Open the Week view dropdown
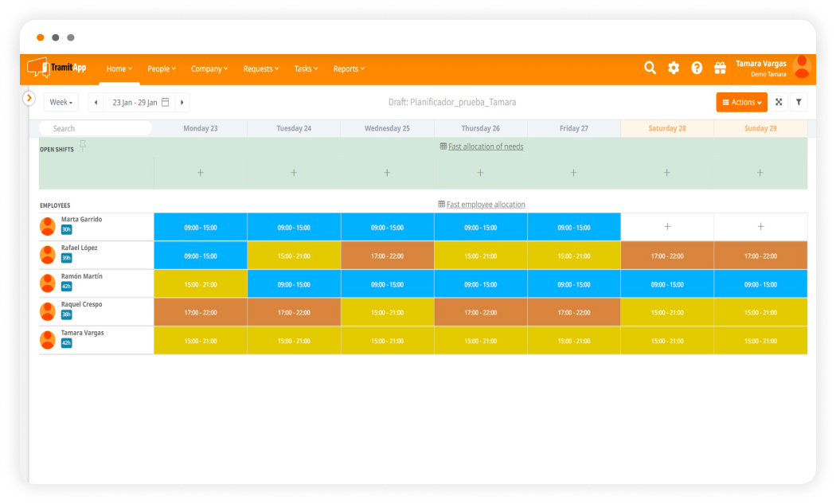The image size is (836, 504). [61, 103]
